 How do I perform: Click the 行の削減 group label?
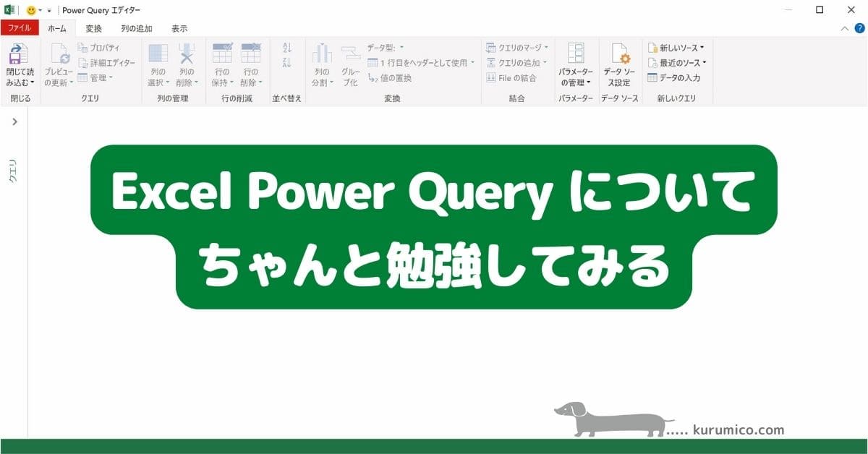pos(236,98)
